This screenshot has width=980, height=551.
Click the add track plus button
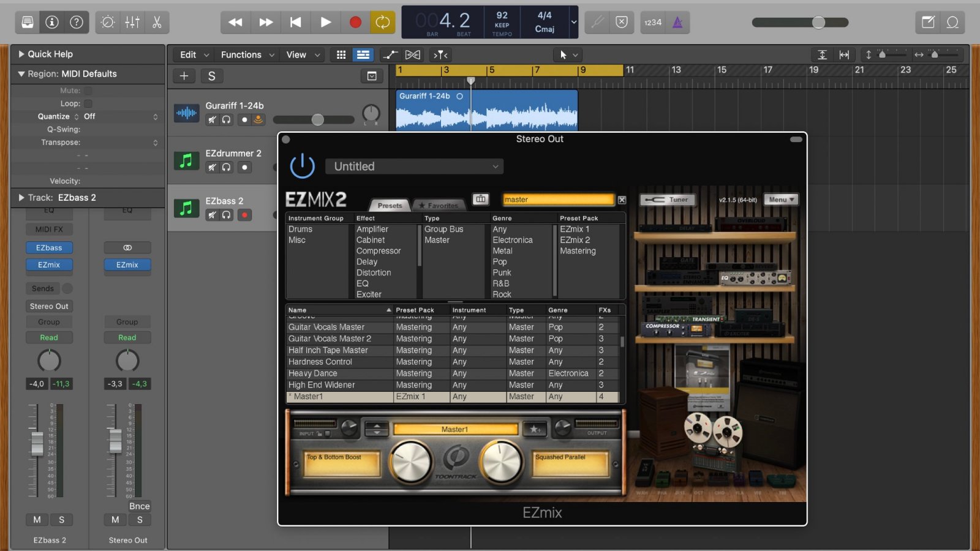[184, 76]
